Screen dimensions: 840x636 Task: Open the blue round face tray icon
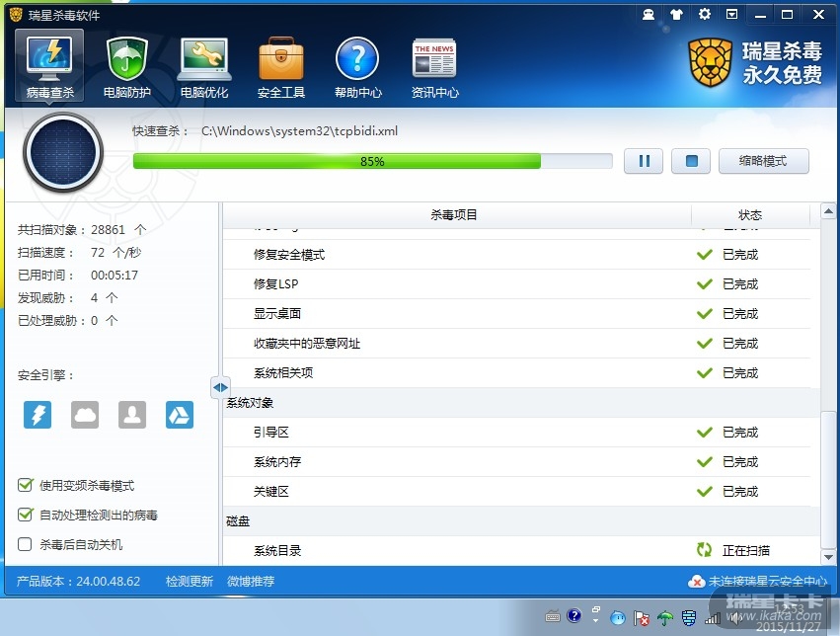[x=618, y=618]
